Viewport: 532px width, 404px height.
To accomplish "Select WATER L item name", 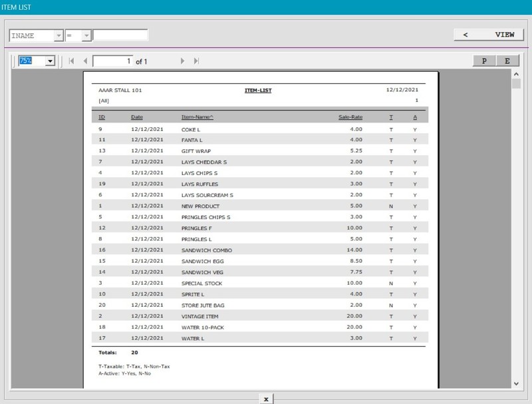I will tap(193, 339).
